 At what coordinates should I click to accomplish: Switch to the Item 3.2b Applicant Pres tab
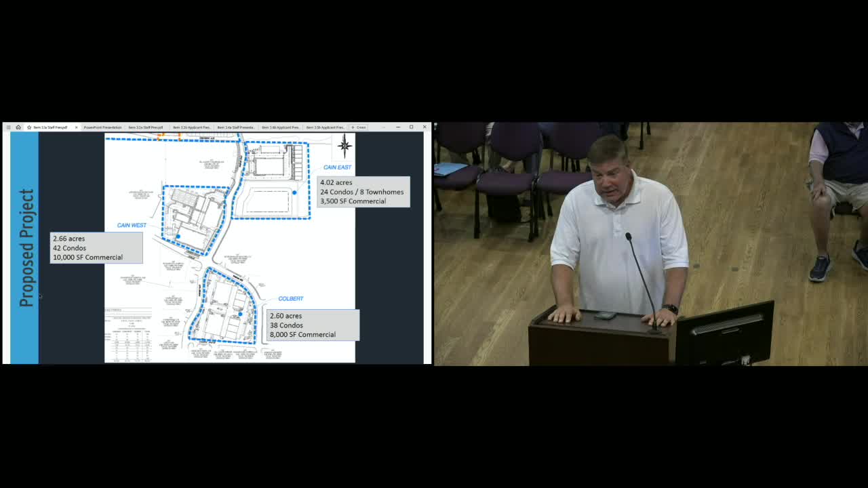tap(192, 127)
